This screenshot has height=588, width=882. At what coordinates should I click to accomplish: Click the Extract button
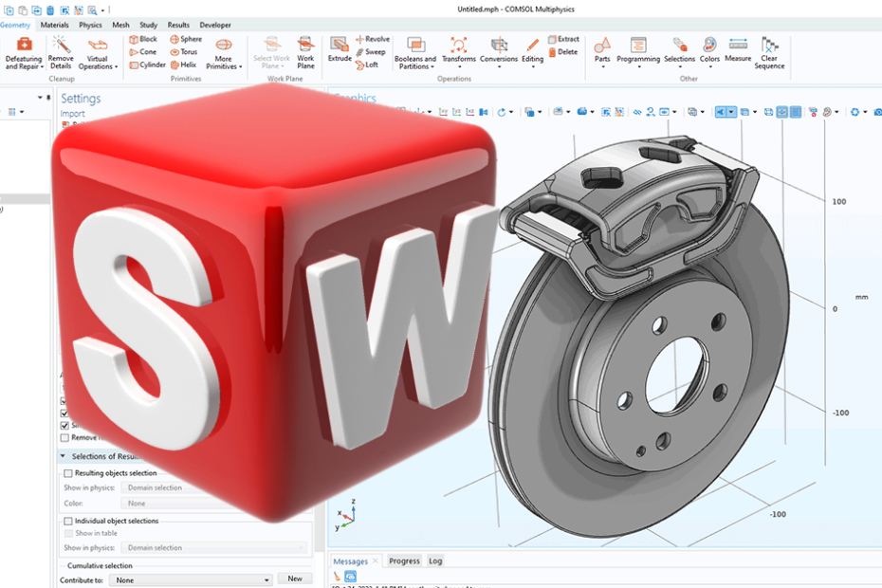pyautogui.click(x=563, y=39)
